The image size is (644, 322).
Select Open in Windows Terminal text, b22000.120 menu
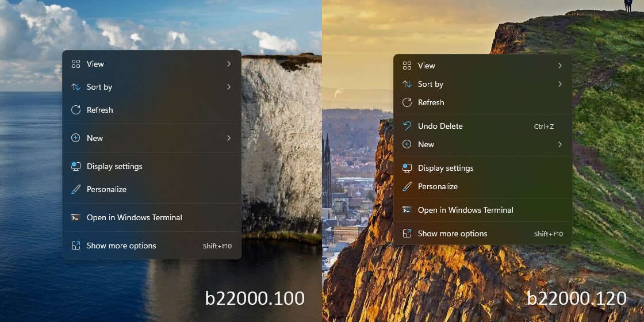(466, 210)
